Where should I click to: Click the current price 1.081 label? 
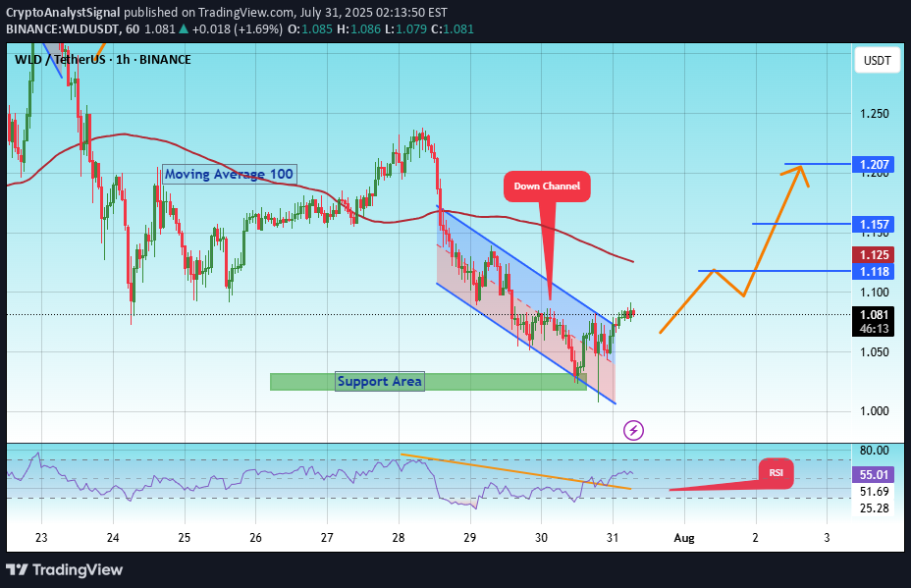click(874, 314)
